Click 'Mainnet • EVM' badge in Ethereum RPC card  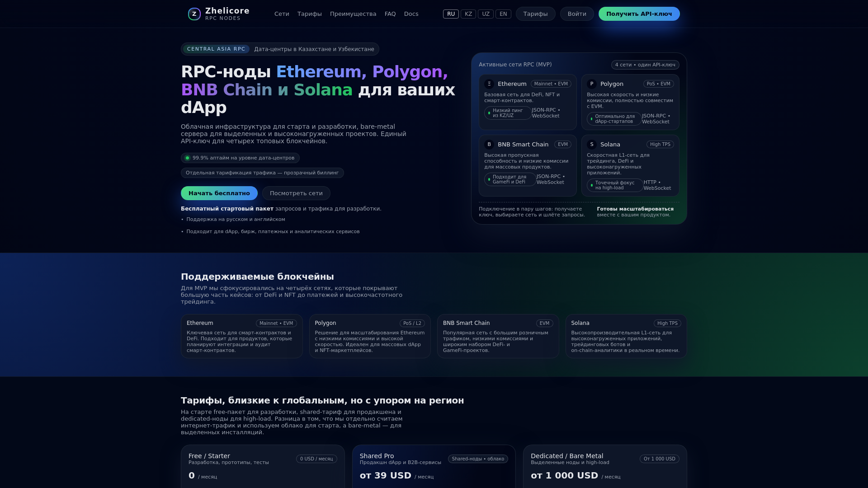click(x=551, y=84)
